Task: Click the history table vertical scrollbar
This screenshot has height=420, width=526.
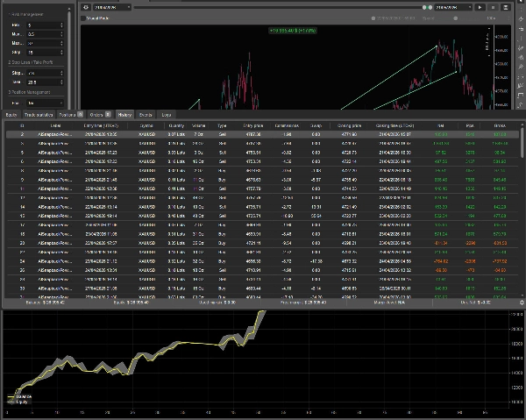Action: coord(522,145)
